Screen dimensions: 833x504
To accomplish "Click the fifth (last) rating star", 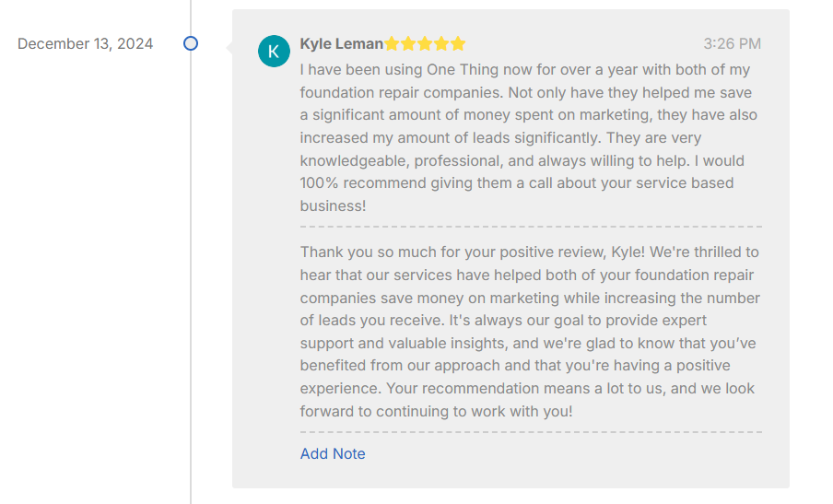I will (x=458, y=44).
